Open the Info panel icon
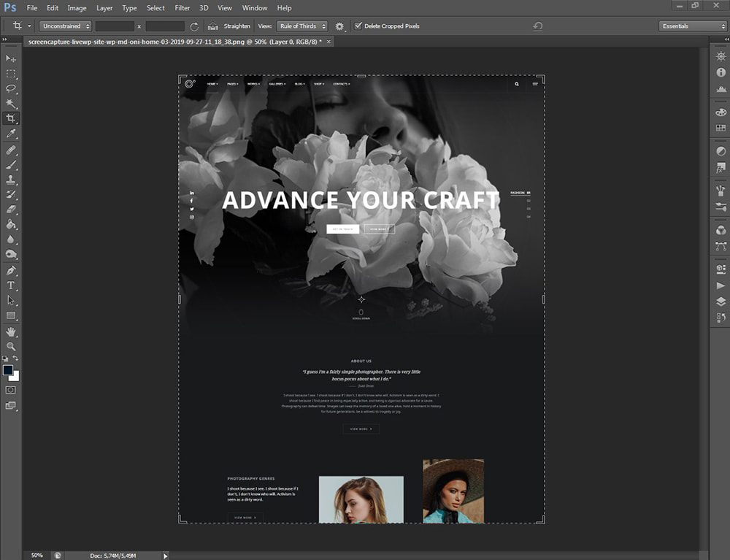Viewport: 730px width, 560px height. coord(721,72)
